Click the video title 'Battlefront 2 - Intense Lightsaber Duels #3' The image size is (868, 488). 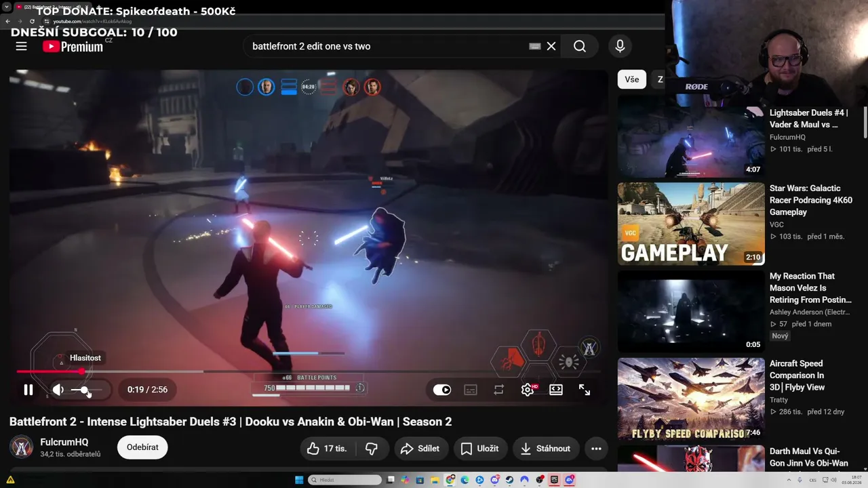[x=231, y=422]
